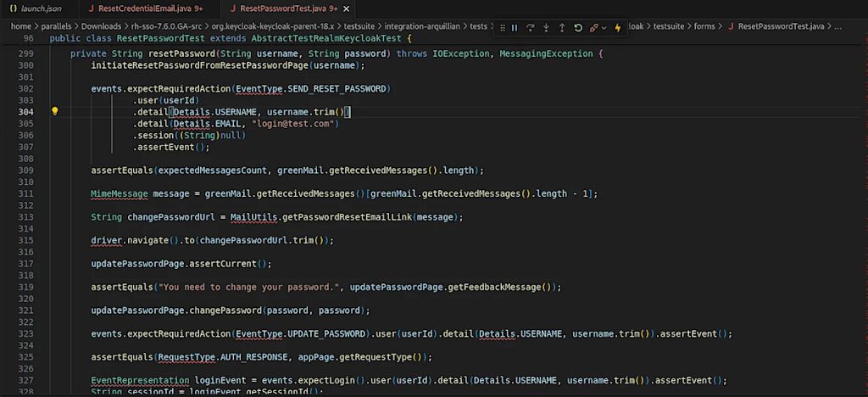Open 'rh-sso-7.6.0.GA-src' breadcrumb segment
The height and width of the screenshot is (397, 868).
167,26
